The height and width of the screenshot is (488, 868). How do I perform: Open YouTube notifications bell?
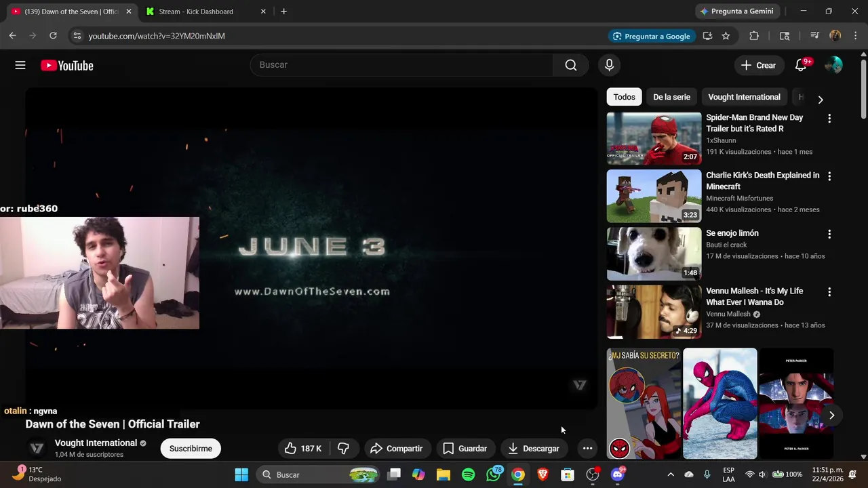point(801,65)
